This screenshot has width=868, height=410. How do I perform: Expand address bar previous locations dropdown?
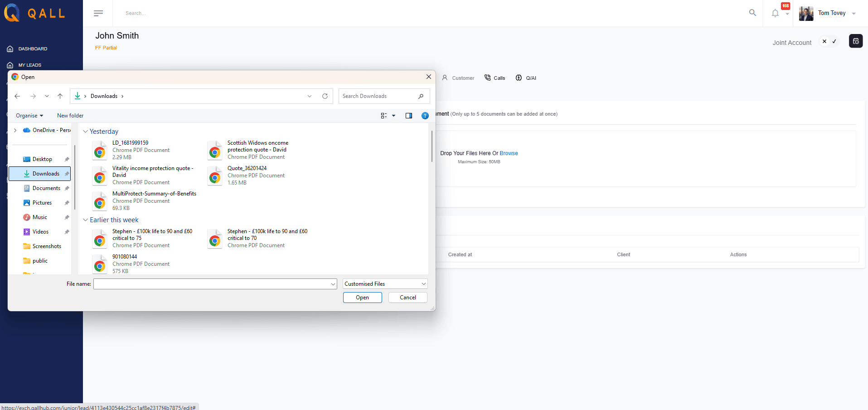310,96
